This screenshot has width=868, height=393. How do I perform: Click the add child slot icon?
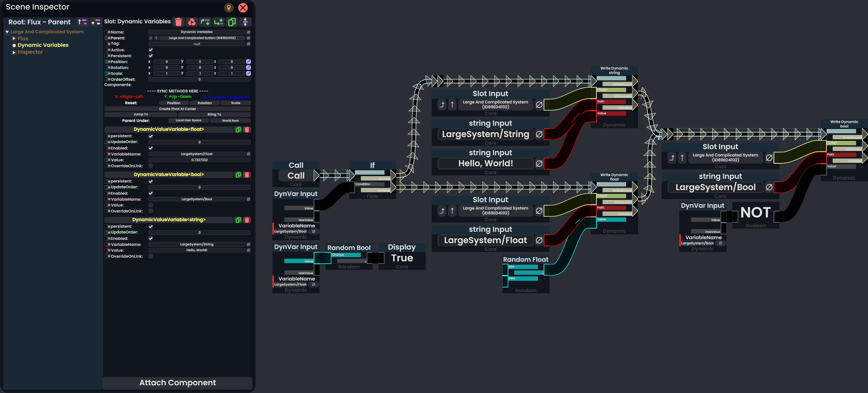click(x=218, y=22)
